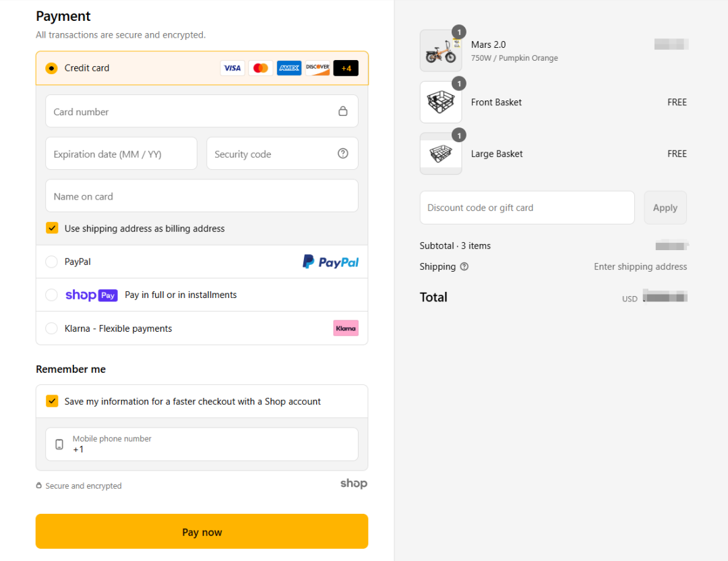Select the Credit card radio button
Screen dimensions: 728x561
click(x=51, y=68)
